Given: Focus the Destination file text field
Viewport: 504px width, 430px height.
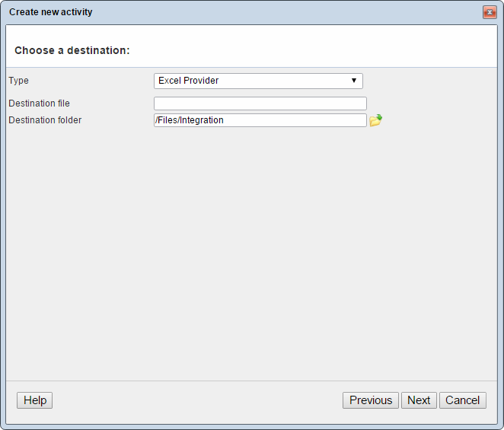Looking at the screenshot, I should pyautogui.click(x=260, y=104).
